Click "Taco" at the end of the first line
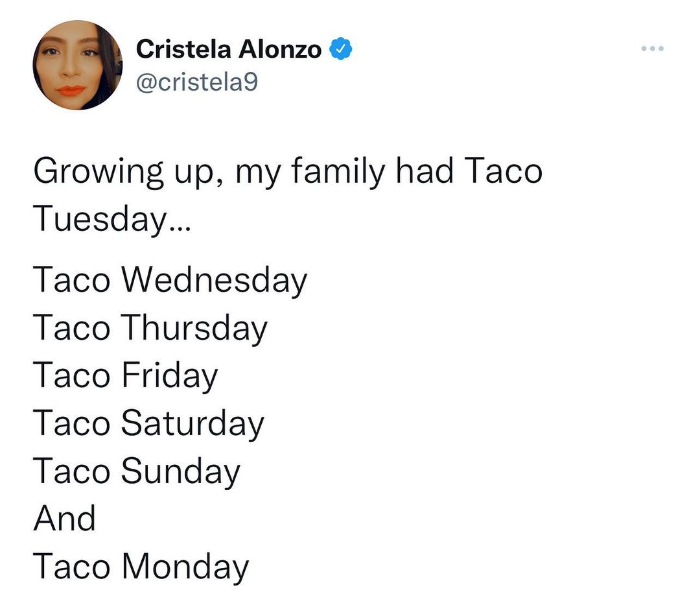The image size is (700, 603). [x=504, y=171]
